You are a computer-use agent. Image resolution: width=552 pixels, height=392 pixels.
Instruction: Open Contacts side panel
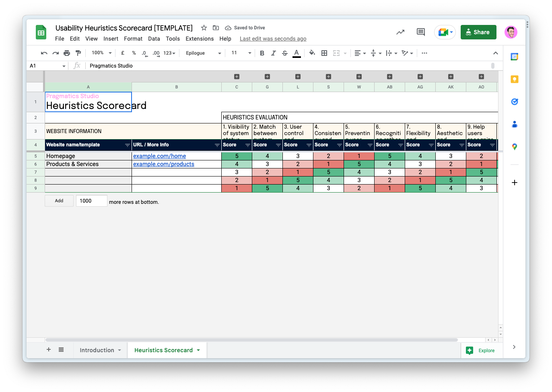point(514,124)
